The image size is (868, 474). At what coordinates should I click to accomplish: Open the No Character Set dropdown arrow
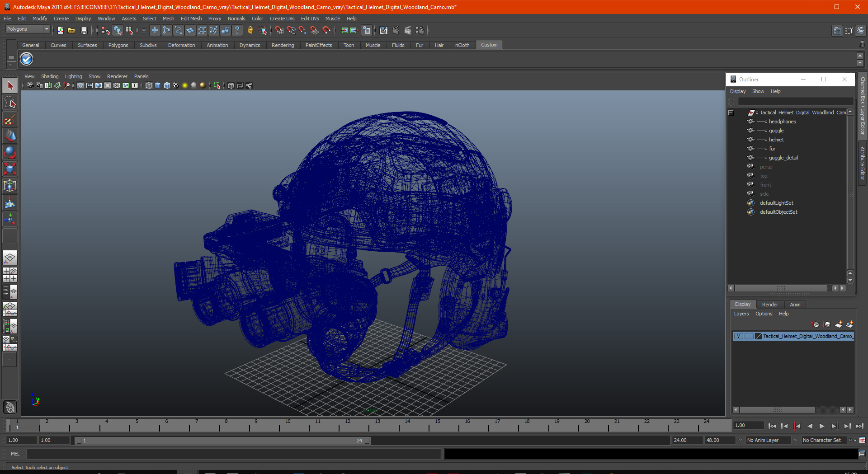click(796, 440)
